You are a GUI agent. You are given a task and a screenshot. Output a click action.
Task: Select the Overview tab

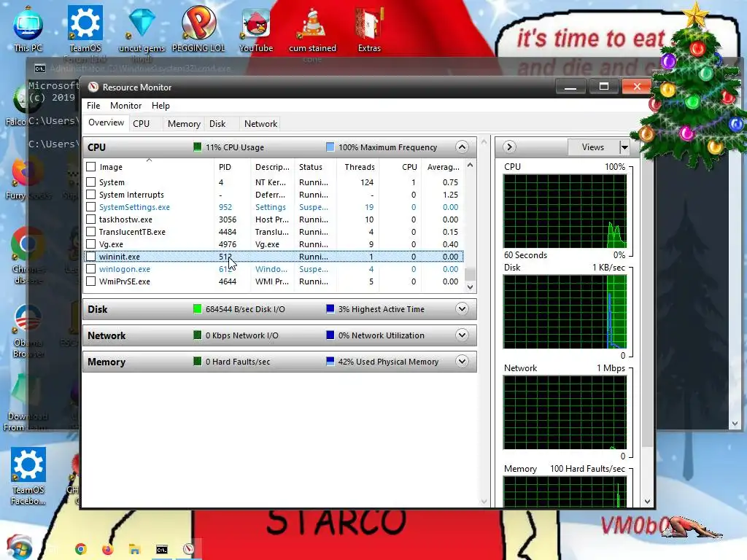coord(106,122)
